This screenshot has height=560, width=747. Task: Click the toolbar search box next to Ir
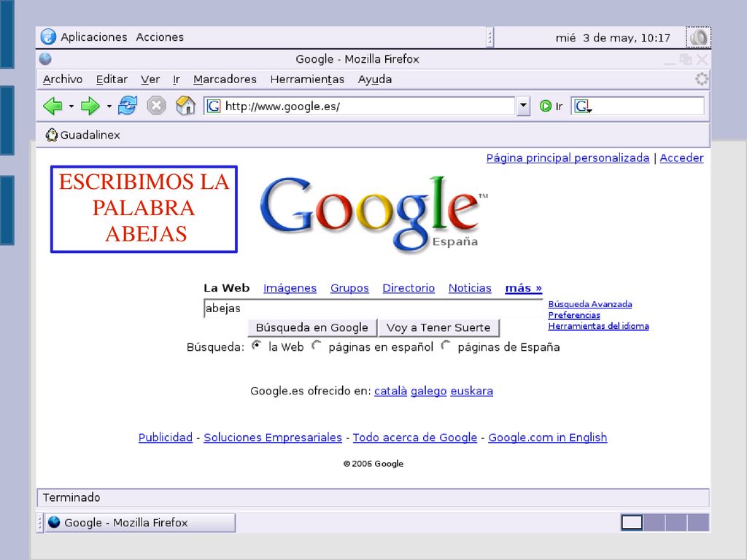tap(638, 106)
